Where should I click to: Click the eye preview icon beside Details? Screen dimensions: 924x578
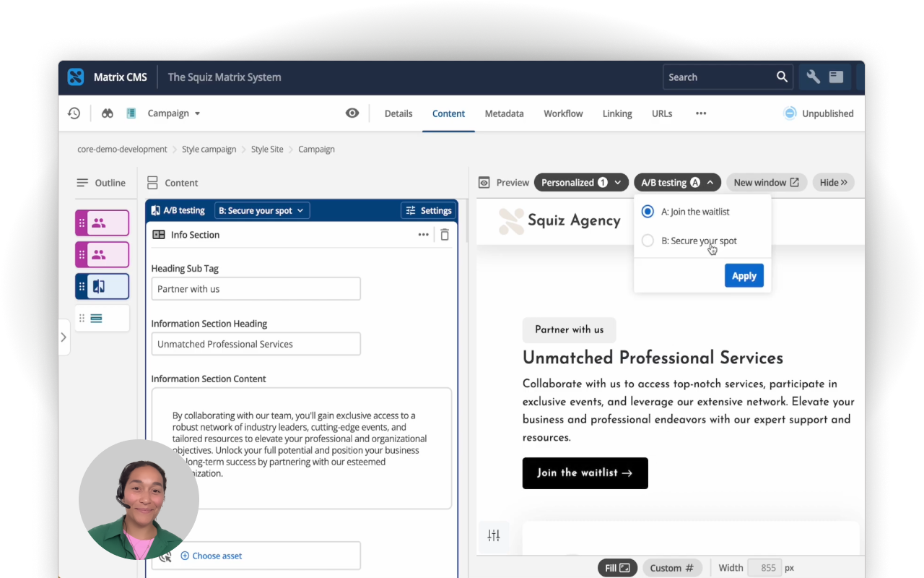tap(352, 113)
